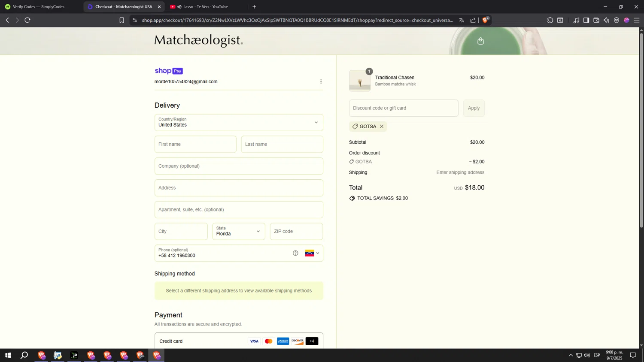Click the Matchaeologist logo
Screen dimensions: 644x362
pos(199,40)
